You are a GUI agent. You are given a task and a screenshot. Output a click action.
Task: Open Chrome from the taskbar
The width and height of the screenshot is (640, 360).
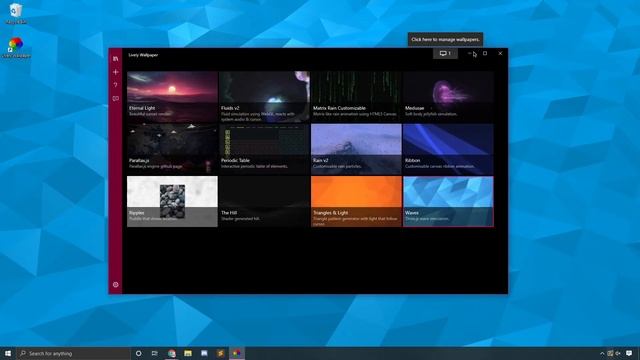pos(172,353)
